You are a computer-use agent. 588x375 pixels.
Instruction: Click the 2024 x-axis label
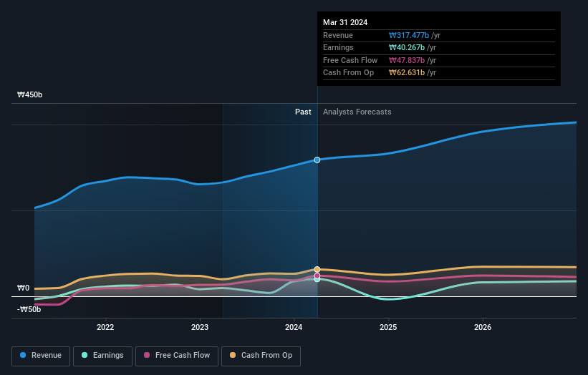tap(294, 328)
